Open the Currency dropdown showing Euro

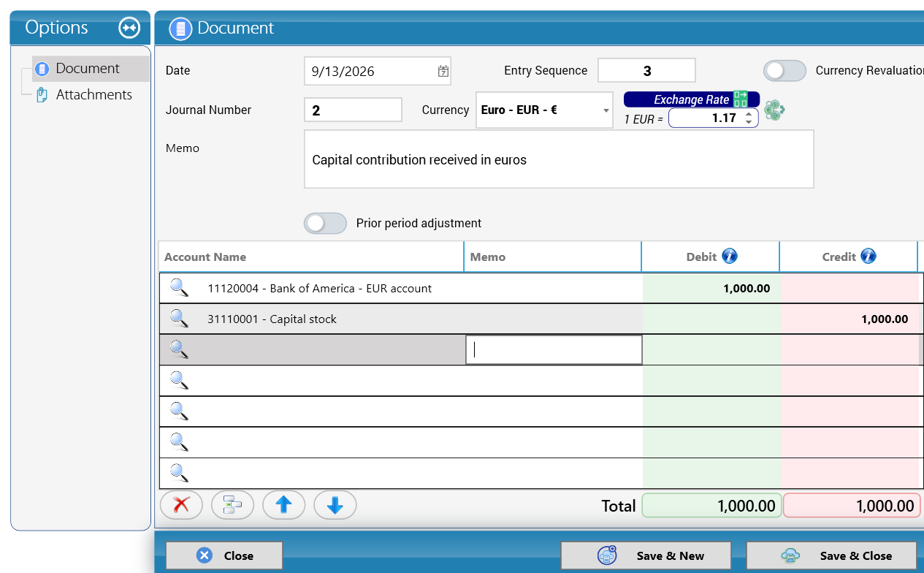tap(544, 110)
